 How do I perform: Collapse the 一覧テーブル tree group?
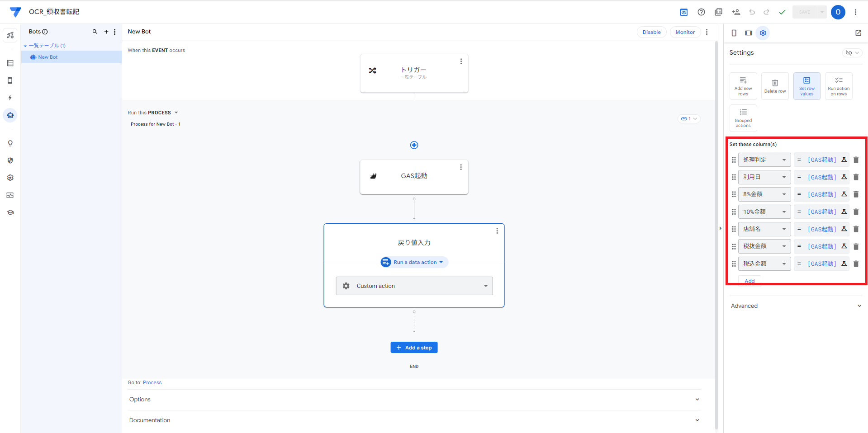pos(25,46)
